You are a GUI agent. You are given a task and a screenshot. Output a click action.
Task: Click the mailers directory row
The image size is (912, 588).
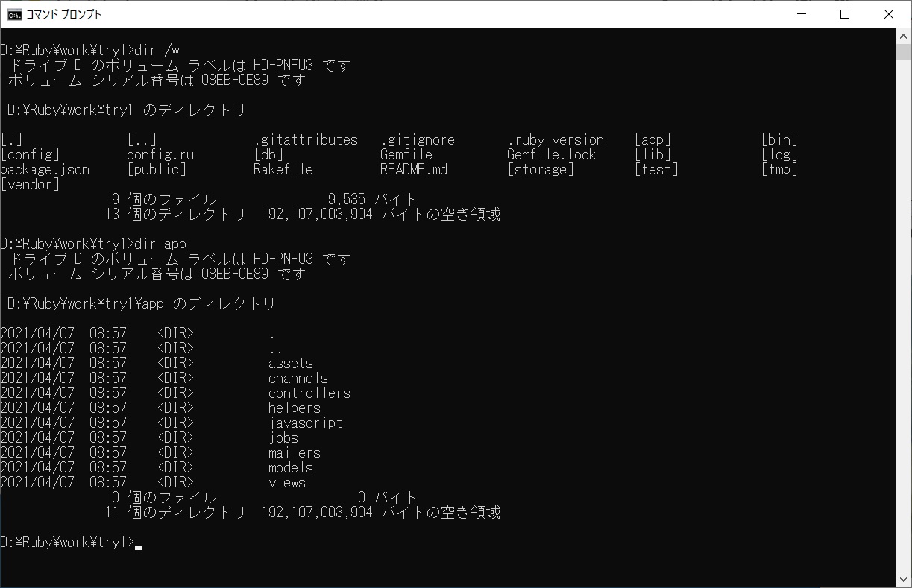[160, 452]
